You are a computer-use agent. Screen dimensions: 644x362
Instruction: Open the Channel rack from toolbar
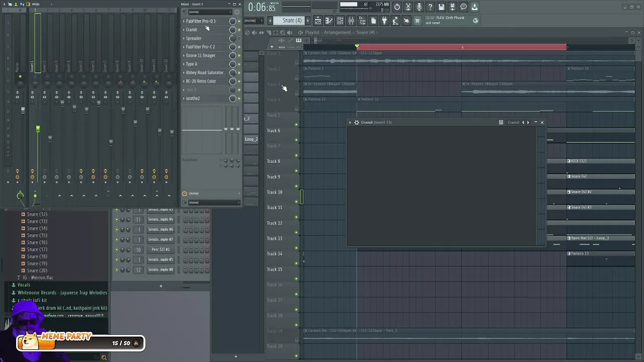click(x=340, y=21)
